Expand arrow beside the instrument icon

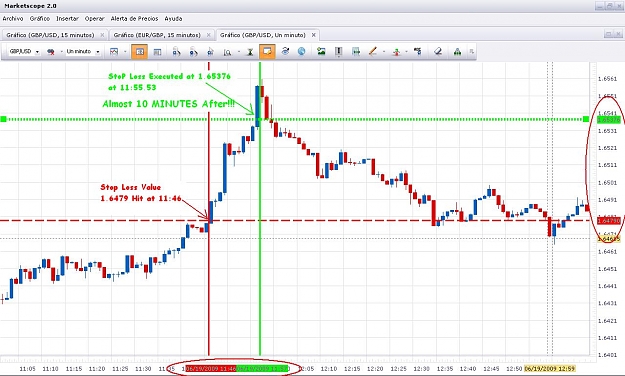[61, 52]
